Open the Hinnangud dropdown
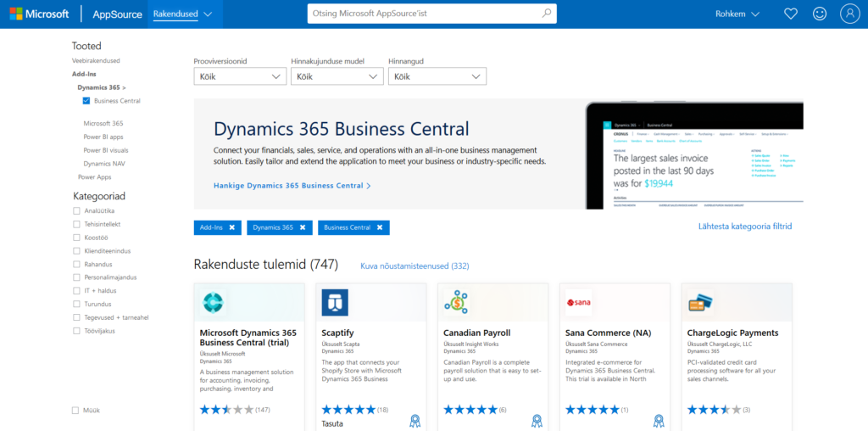Viewport: 868px width, 431px height. point(437,76)
